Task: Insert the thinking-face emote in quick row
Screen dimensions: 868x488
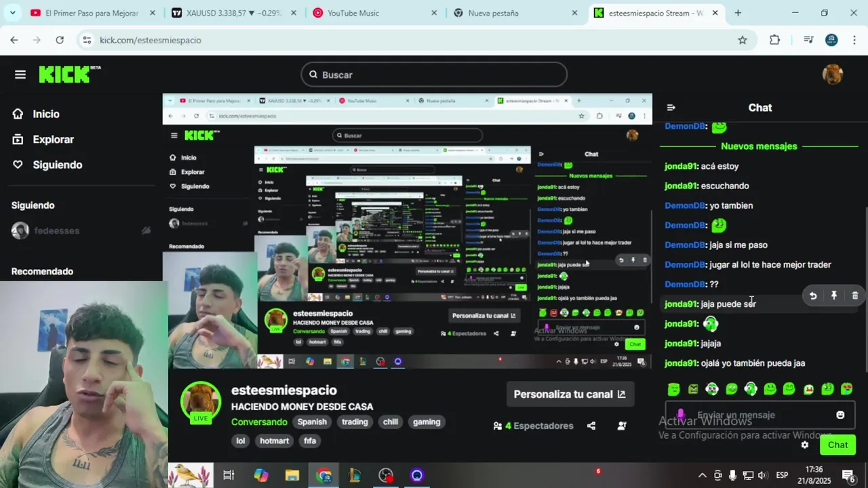Action: (x=827, y=389)
